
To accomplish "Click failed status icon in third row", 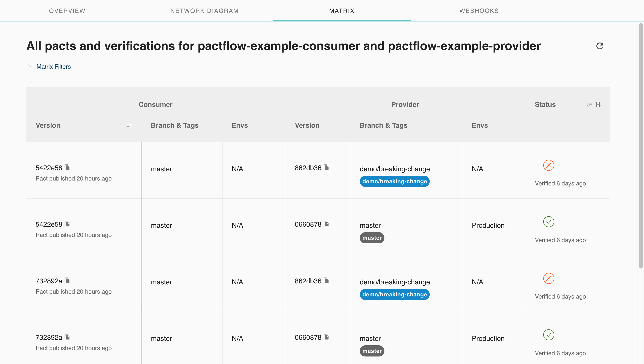I will click(549, 278).
